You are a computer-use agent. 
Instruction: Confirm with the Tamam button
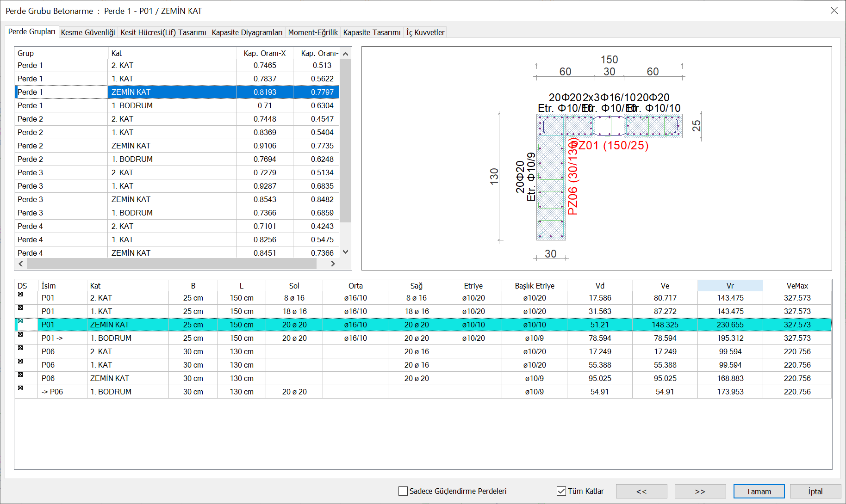(759, 491)
